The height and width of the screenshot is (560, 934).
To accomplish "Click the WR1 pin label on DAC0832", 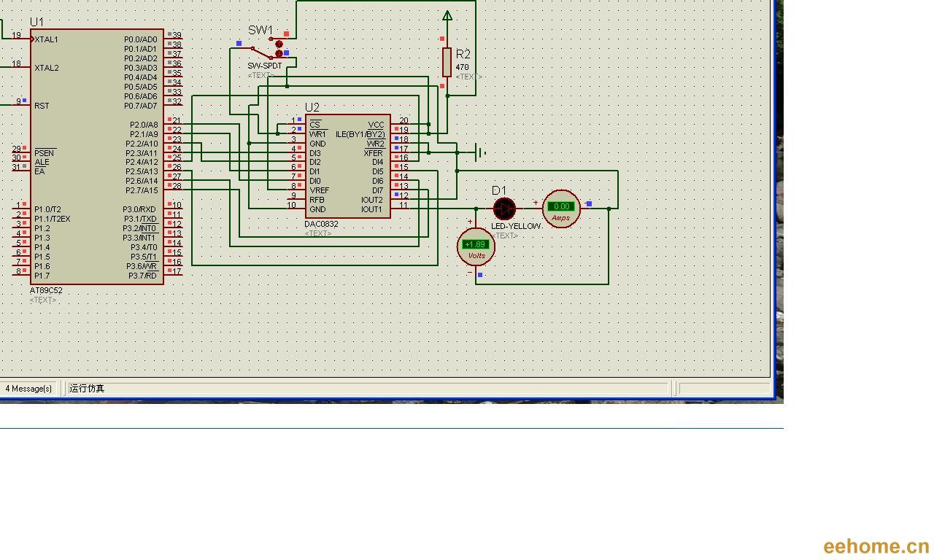I will point(317,134).
